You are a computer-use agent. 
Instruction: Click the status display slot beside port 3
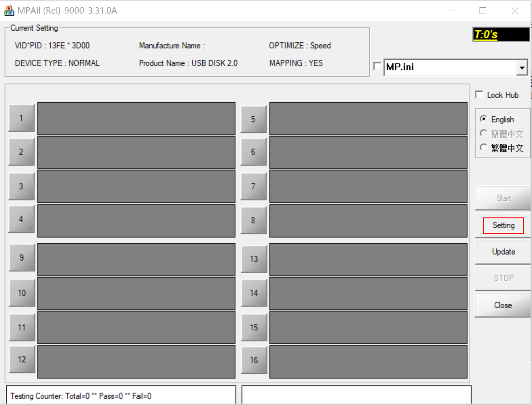tap(136, 186)
